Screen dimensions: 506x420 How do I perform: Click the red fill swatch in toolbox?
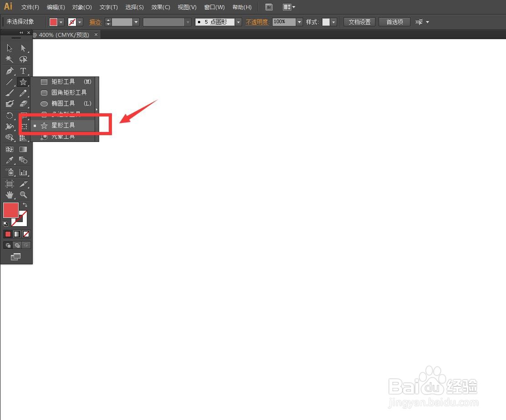click(x=10, y=210)
